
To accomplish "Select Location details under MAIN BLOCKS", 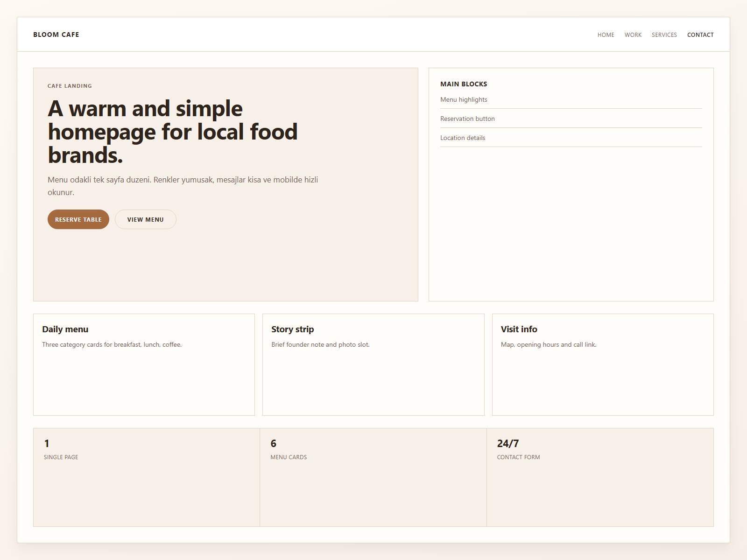I will pos(462,138).
